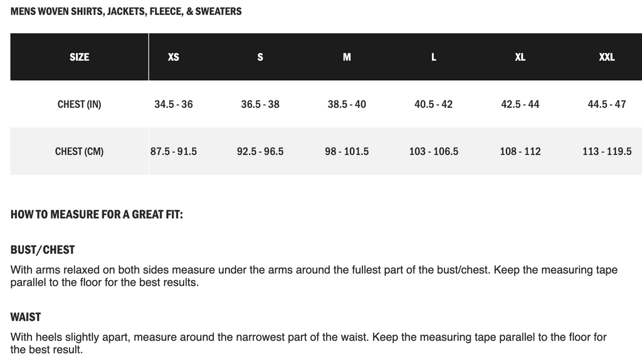This screenshot has height=364, width=642.
Task: Click the 42.5 - 44 chest inches cell
Action: click(520, 104)
